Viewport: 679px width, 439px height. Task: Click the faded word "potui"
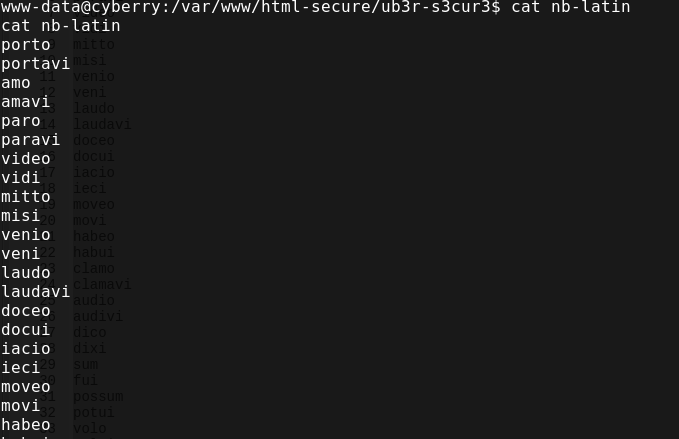[x=94, y=413]
